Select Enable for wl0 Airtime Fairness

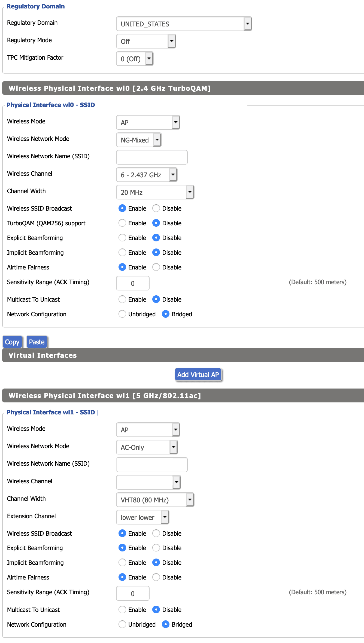[x=122, y=267]
